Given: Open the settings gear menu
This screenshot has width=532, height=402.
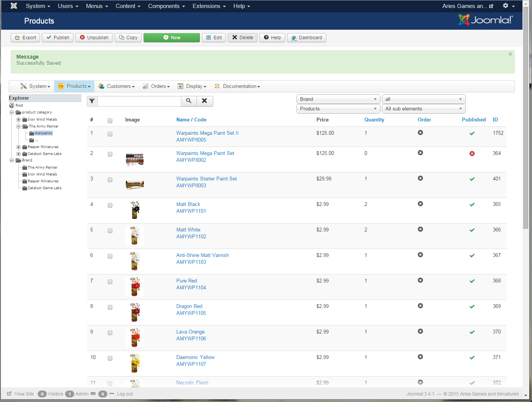Looking at the screenshot, I should pyautogui.click(x=508, y=6).
